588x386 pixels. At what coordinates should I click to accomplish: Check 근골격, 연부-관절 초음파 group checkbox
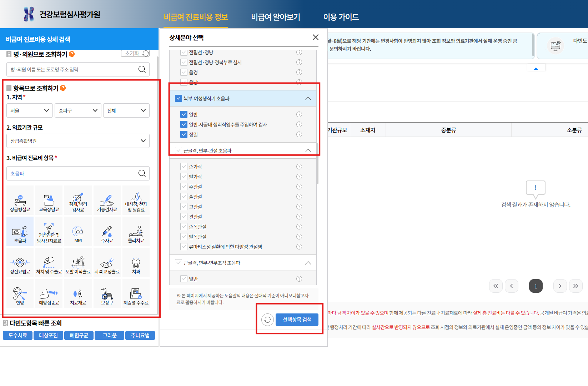(x=179, y=150)
